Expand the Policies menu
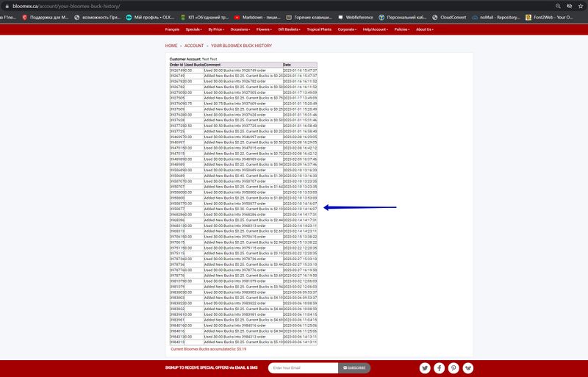 (x=401, y=29)
